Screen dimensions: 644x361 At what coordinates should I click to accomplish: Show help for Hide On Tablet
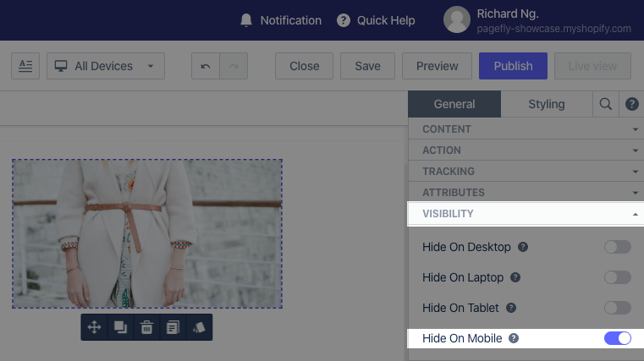coord(511,308)
